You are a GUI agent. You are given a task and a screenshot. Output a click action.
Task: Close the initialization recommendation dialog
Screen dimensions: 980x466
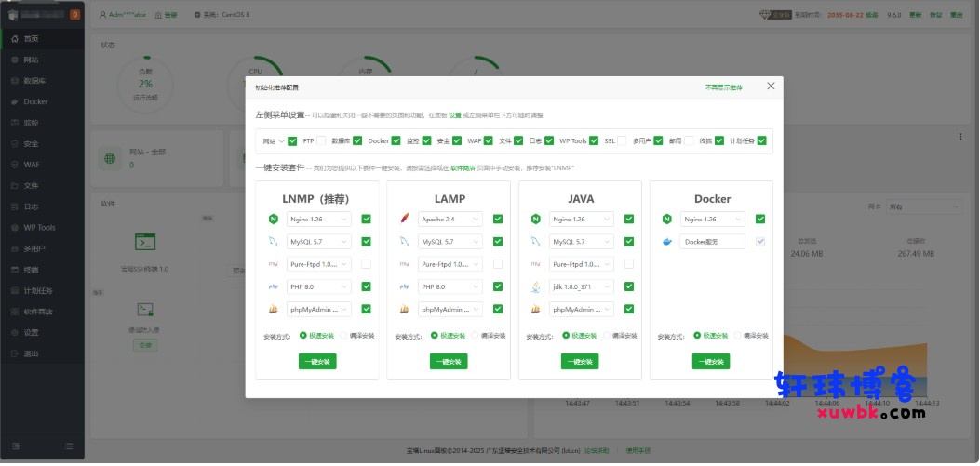pos(771,87)
